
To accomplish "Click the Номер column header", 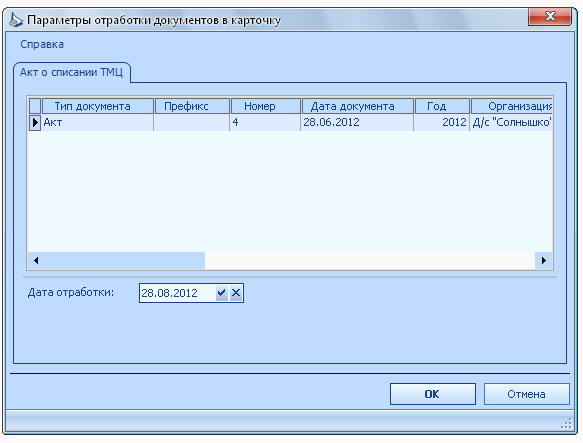I will [265, 106].
